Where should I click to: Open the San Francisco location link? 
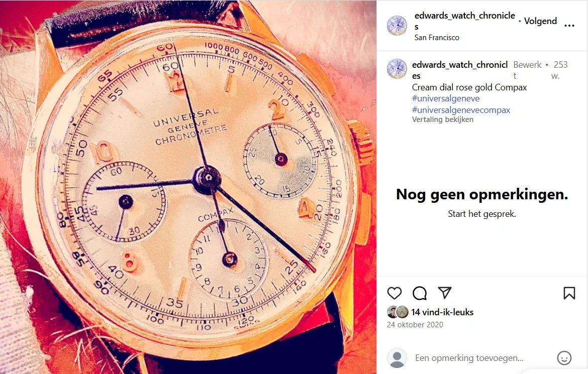[x=437, y=38]
